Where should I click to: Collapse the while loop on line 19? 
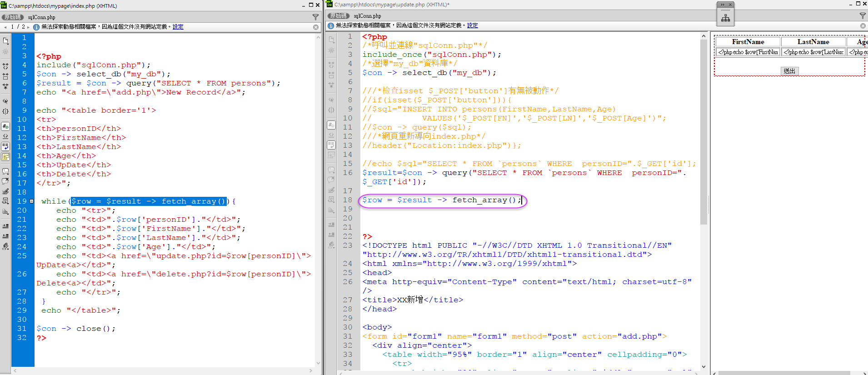pyautogui.click(x=31, y=201)
